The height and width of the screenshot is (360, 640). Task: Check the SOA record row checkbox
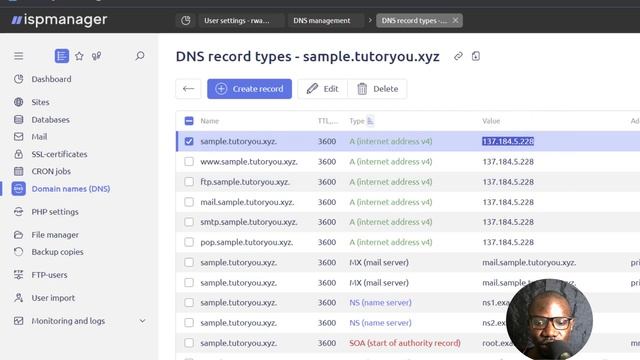coord(189,343)
